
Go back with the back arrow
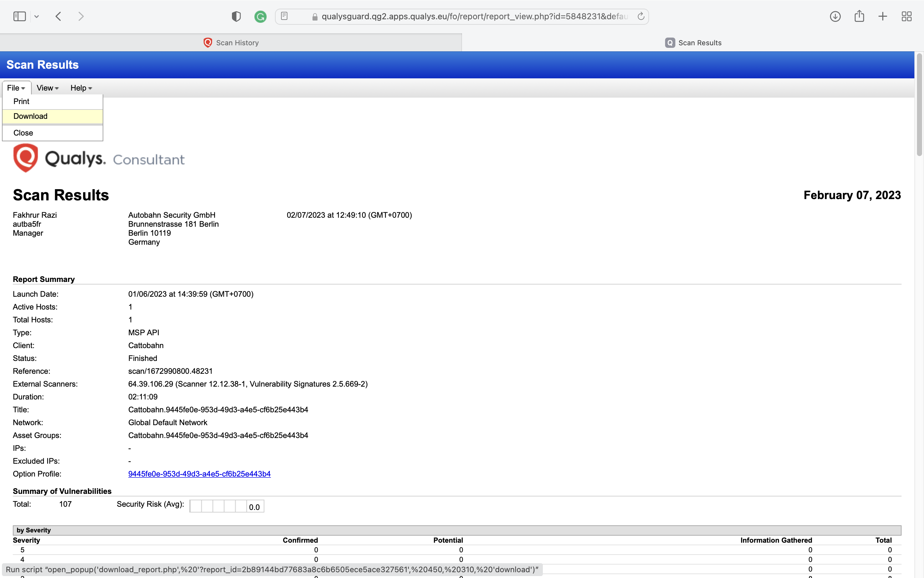tap(58, 16)
